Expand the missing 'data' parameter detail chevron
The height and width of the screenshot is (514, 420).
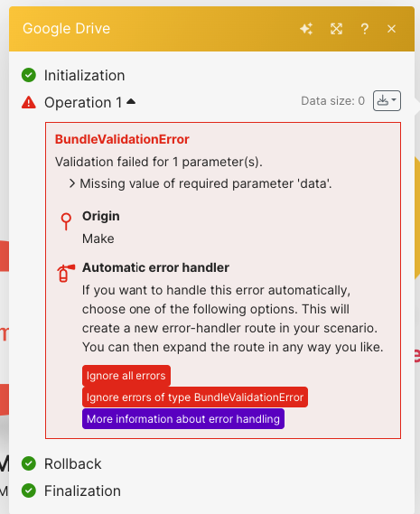click(x=72, y=183)
